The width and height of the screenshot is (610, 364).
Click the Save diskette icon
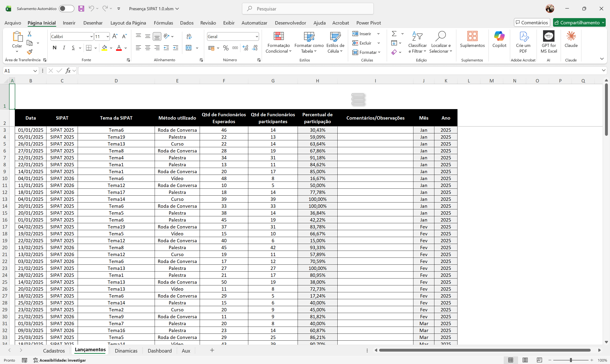(81, 9)
